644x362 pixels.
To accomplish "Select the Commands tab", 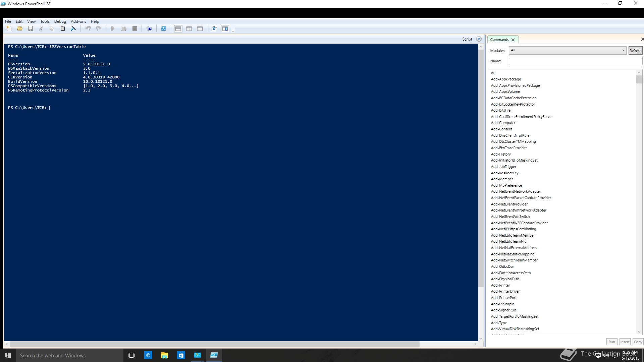I will click(499, 40).
